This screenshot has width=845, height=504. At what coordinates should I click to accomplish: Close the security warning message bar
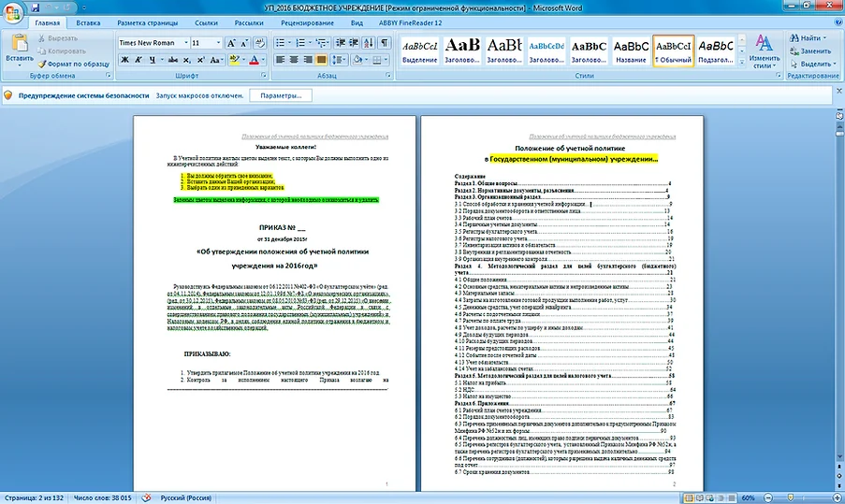click(839, 91)
